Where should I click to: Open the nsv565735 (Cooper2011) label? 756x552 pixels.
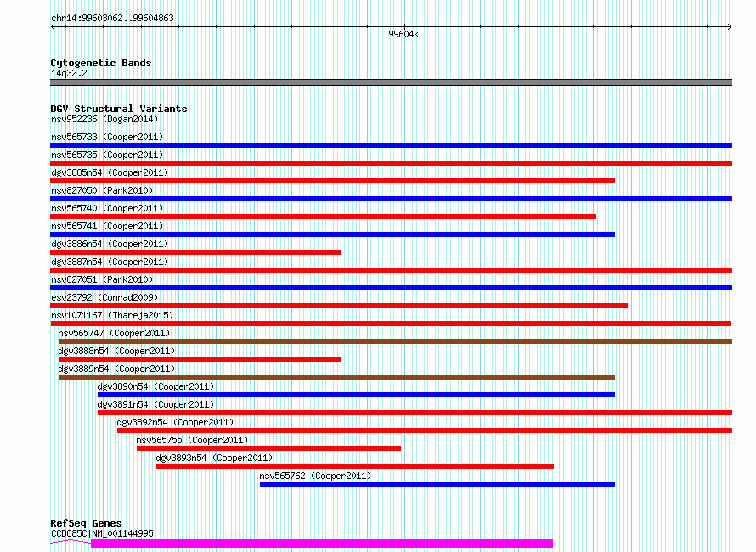[x=107, y=155]
